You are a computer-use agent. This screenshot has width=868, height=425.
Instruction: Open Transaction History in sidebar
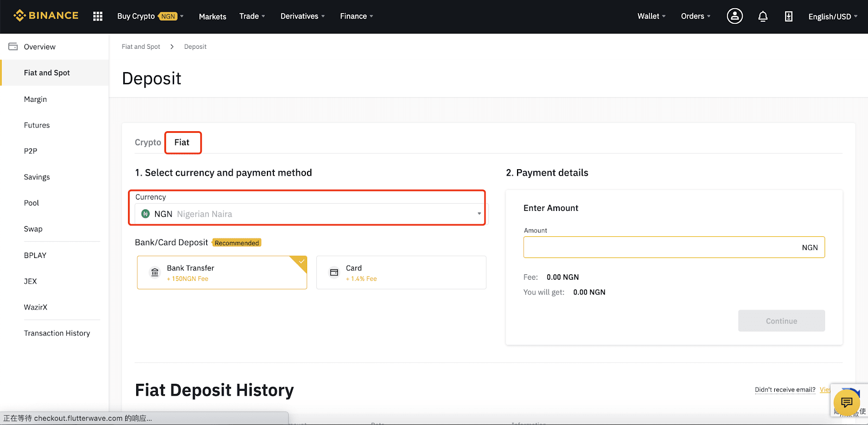pyautogui.click(x=57, y=333)
